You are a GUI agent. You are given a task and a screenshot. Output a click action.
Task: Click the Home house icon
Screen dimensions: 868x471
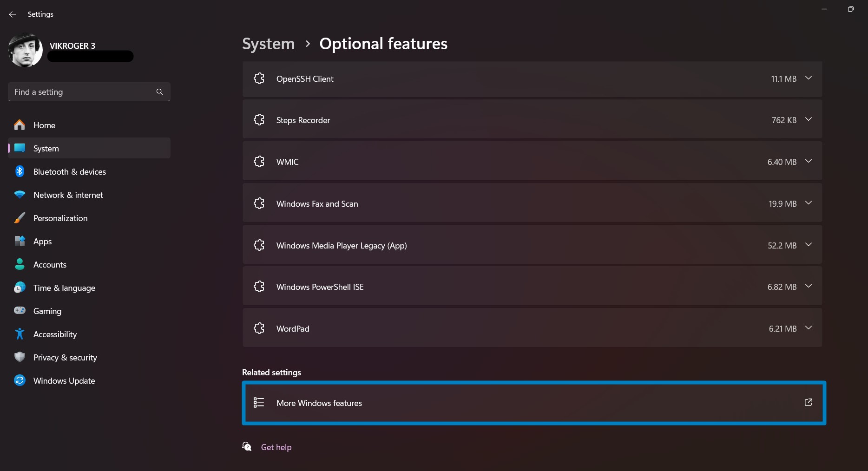pyautogui.click(x=20, y=125)
